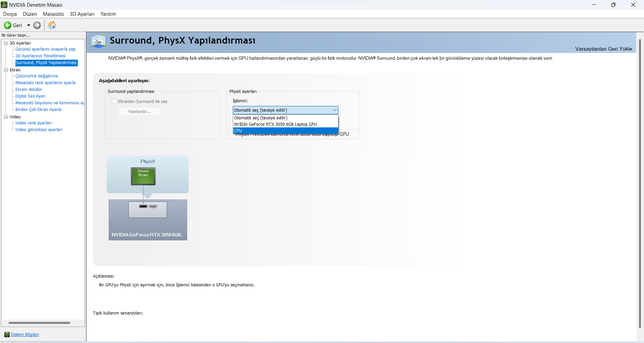The width and height of the screenshot is (644, 343).
Task: Click the Yapılandır... button
Action: (140, 111)
